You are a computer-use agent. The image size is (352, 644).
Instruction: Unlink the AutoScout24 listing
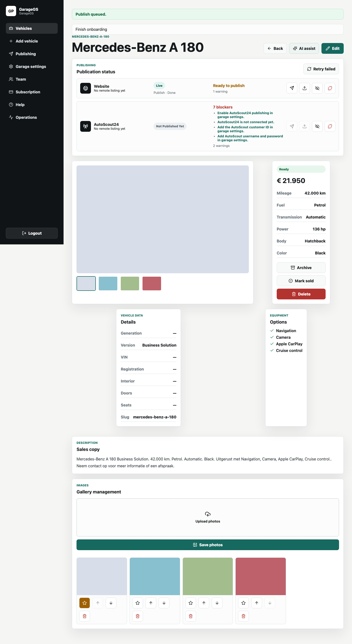330,126
